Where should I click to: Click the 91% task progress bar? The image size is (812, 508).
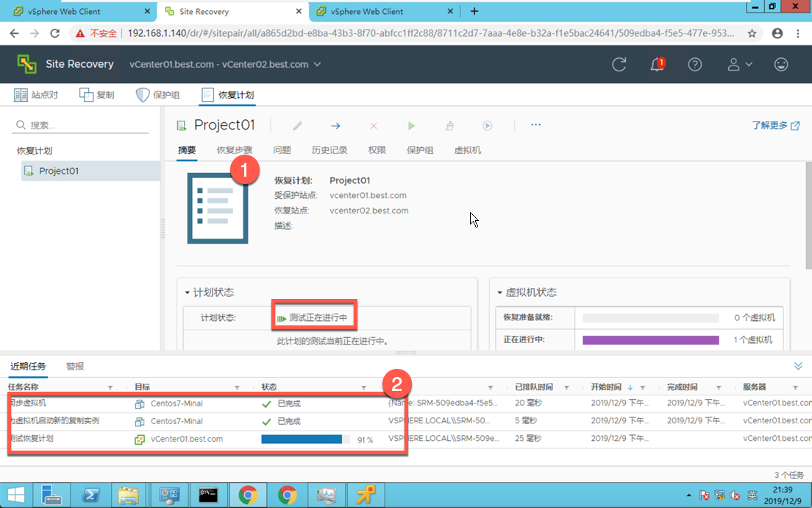pos(305,439)
